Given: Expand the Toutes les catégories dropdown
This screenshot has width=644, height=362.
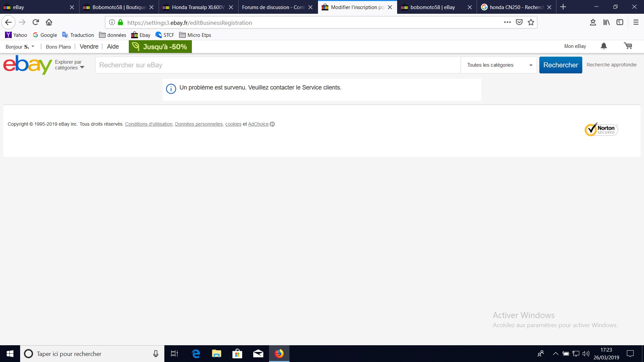Looking at the screenshot, I should pos(499,65).
